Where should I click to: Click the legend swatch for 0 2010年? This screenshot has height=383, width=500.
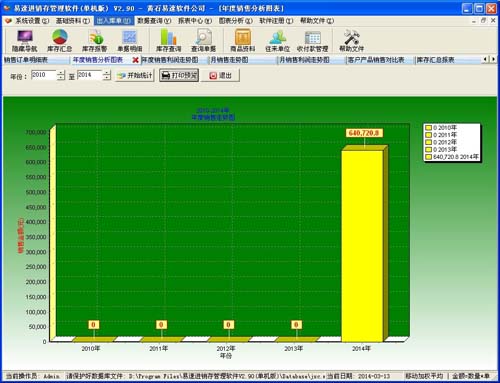[429, 128]
